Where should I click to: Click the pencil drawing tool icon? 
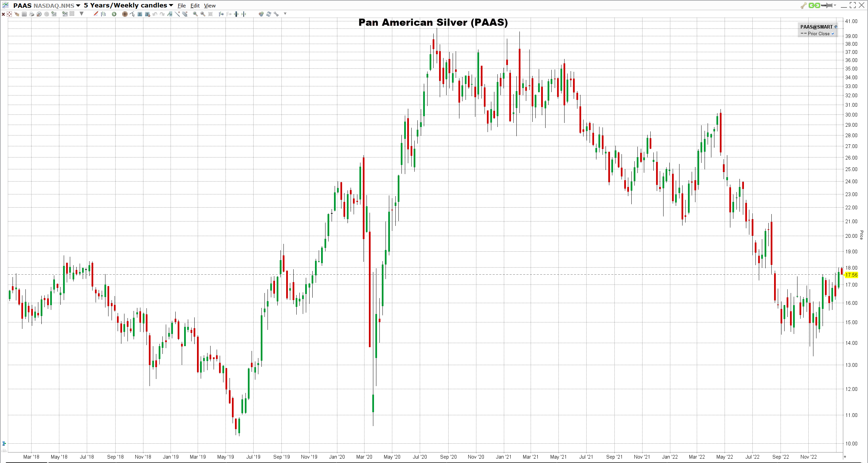tap(96, 14)
